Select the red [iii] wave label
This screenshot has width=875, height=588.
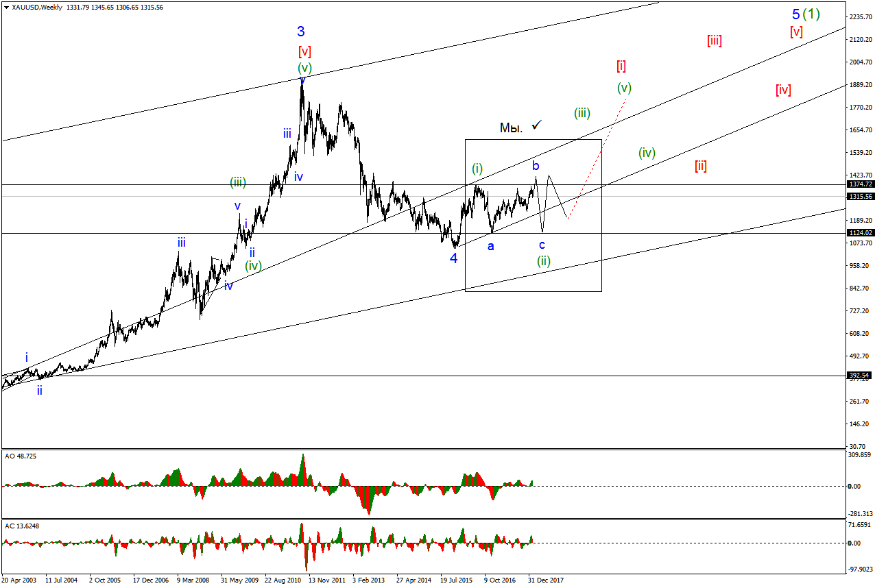(714, 40)
